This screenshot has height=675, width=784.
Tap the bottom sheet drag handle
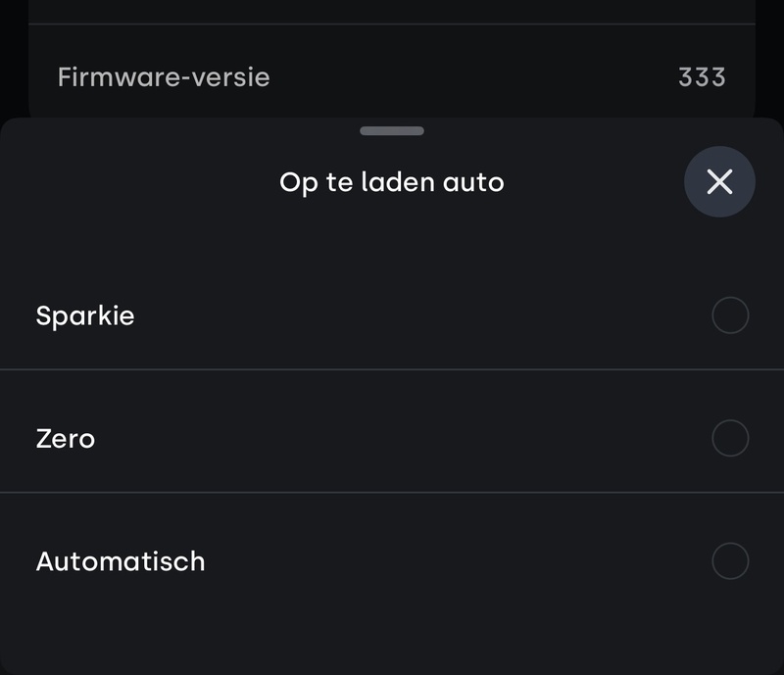tap(392, 130)
